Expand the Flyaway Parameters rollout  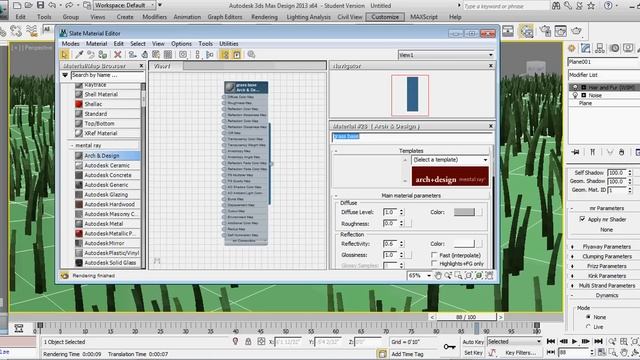606,247
